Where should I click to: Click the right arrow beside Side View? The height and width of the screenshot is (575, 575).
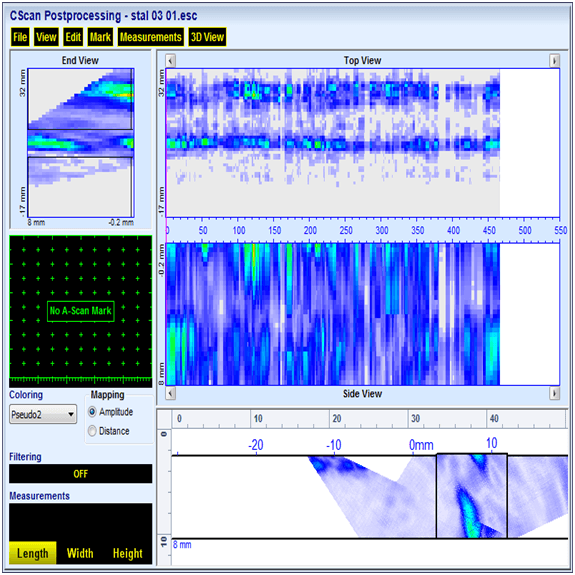click(554, 393)
